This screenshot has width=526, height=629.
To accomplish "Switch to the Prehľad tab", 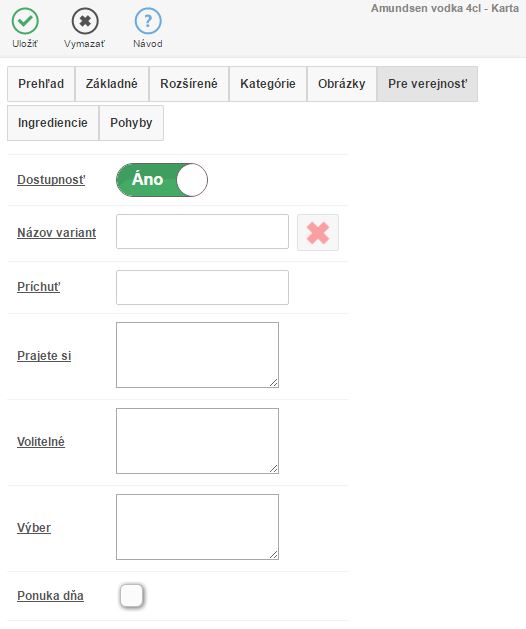I will tap(41, 84).
